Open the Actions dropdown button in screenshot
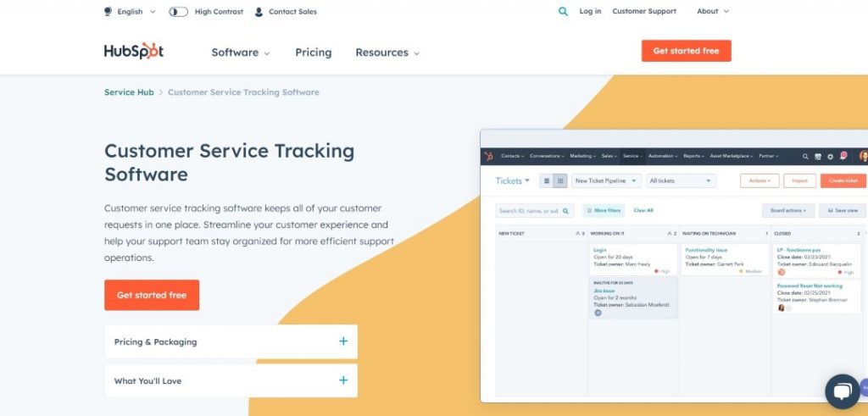 pyautogui.click(x=759, y=181)
